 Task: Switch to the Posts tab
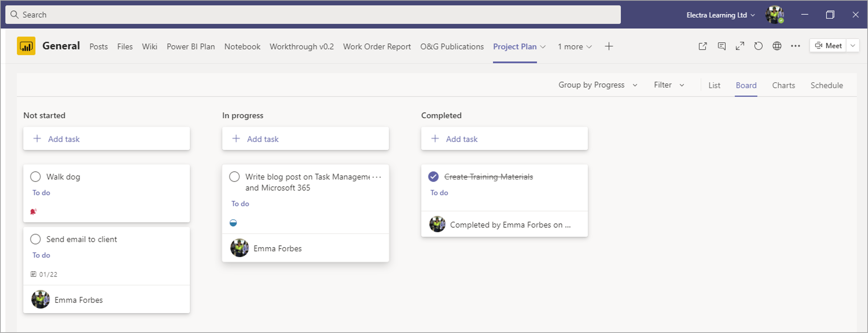[x=98, y=46]
